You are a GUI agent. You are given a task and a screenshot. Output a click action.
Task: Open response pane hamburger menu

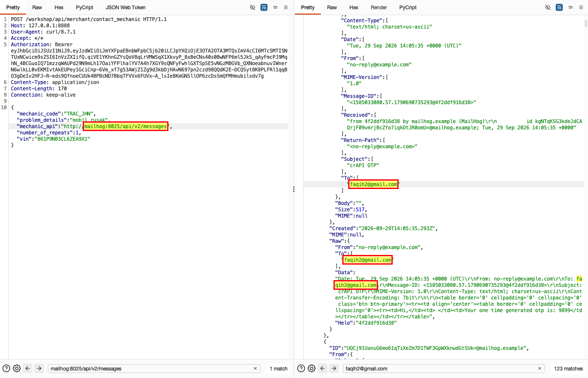581,8
